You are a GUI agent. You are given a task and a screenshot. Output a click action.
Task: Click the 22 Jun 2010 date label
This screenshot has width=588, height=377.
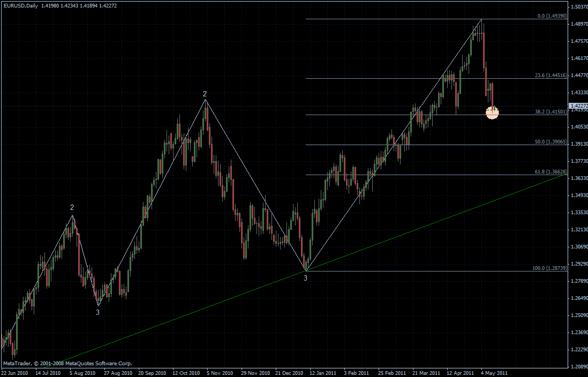click(x=14, y=373)
